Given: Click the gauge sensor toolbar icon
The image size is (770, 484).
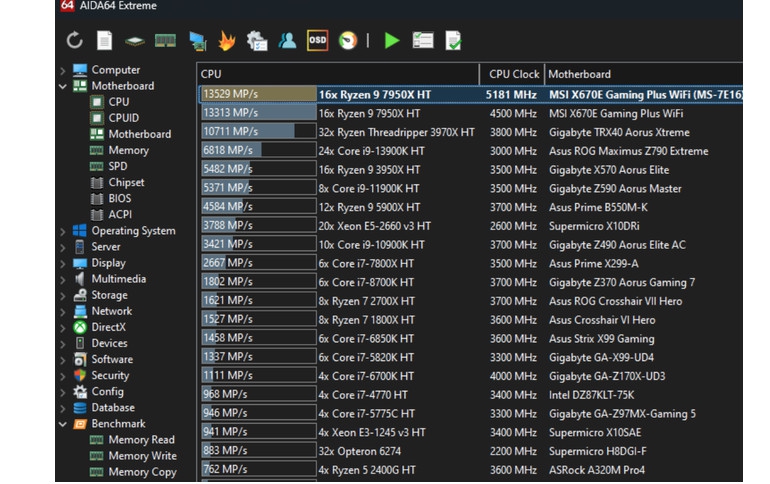Looking at the screenshot, I should click(x=348, y=41).
